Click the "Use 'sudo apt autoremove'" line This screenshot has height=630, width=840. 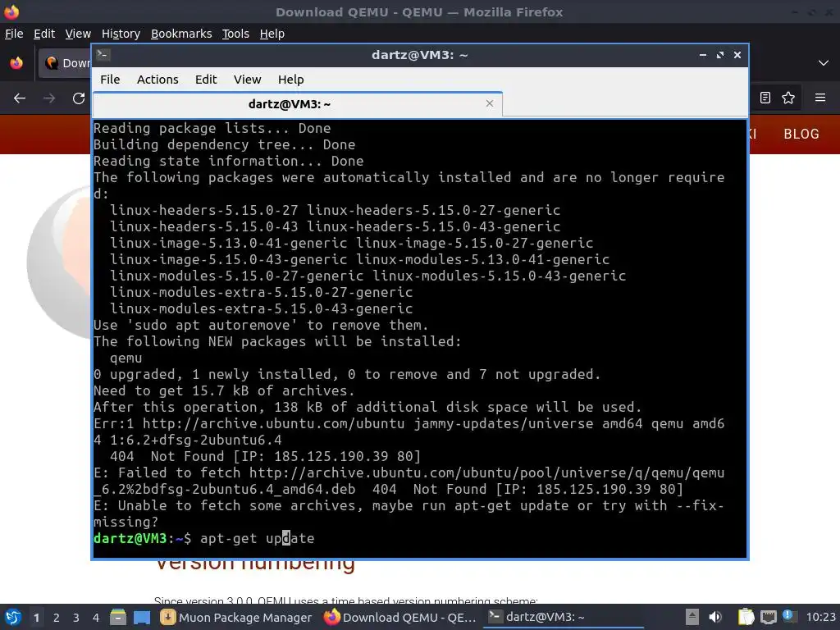click(261, 325)
